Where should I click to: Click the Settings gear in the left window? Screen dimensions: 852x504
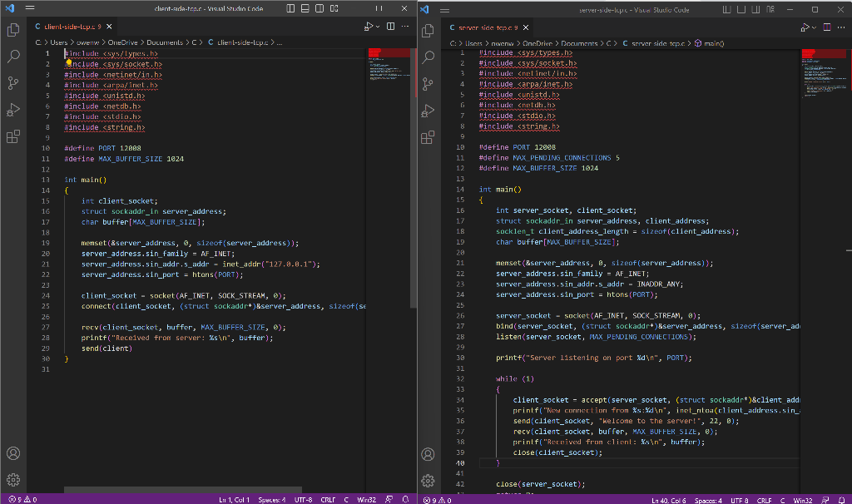pyautogui.click(x=12, y=481)
